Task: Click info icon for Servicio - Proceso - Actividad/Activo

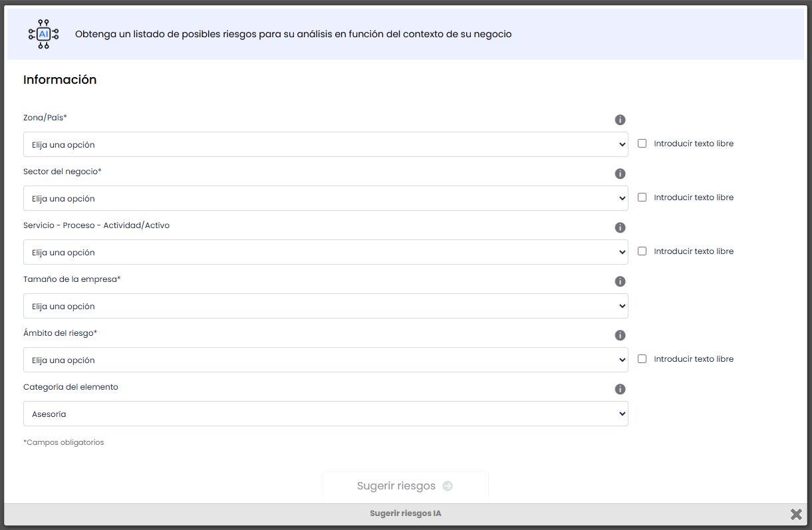Action: click(x=620, y=227)
